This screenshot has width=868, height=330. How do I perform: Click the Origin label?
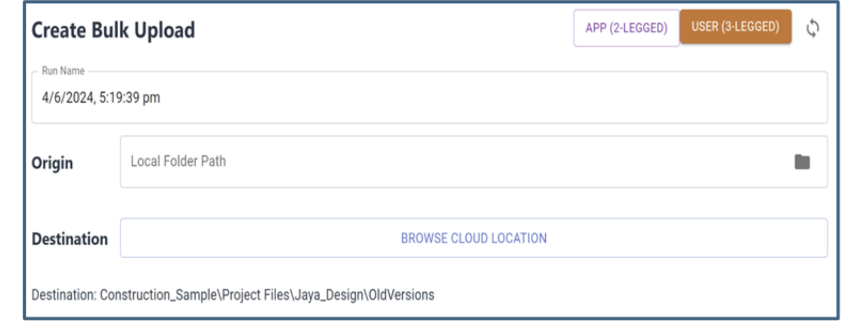52,163
